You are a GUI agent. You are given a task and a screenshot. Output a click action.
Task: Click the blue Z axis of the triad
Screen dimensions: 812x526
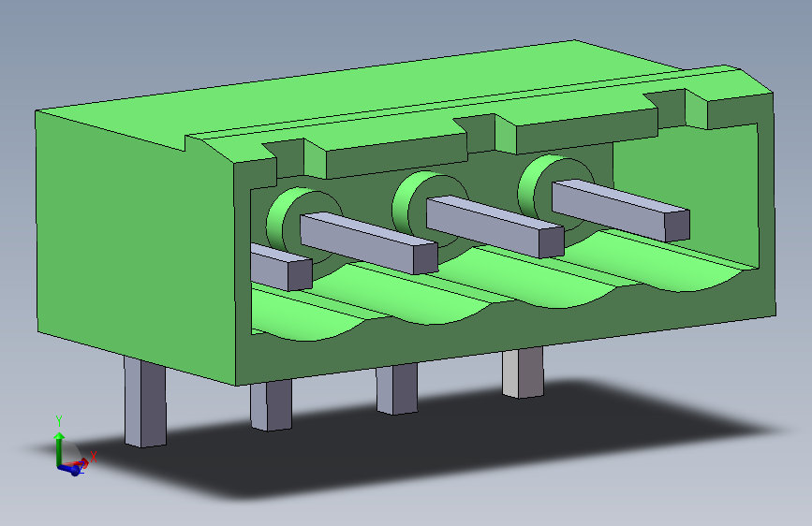click(x=70, y=470)
